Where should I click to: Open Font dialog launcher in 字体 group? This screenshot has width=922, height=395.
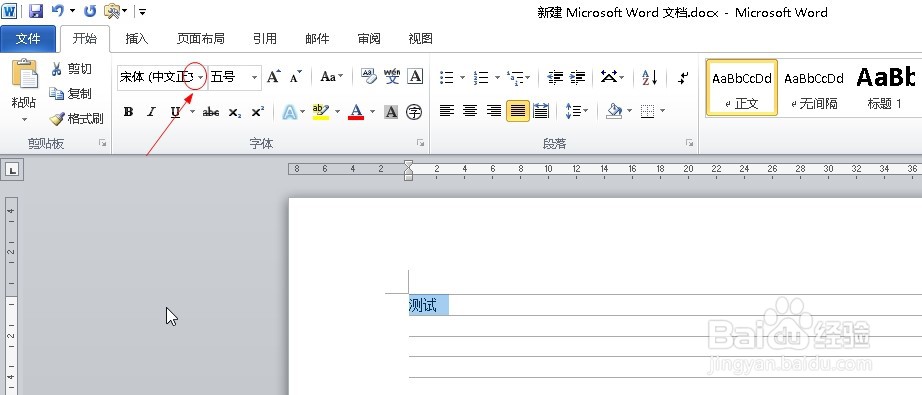(x=420, y=143)
